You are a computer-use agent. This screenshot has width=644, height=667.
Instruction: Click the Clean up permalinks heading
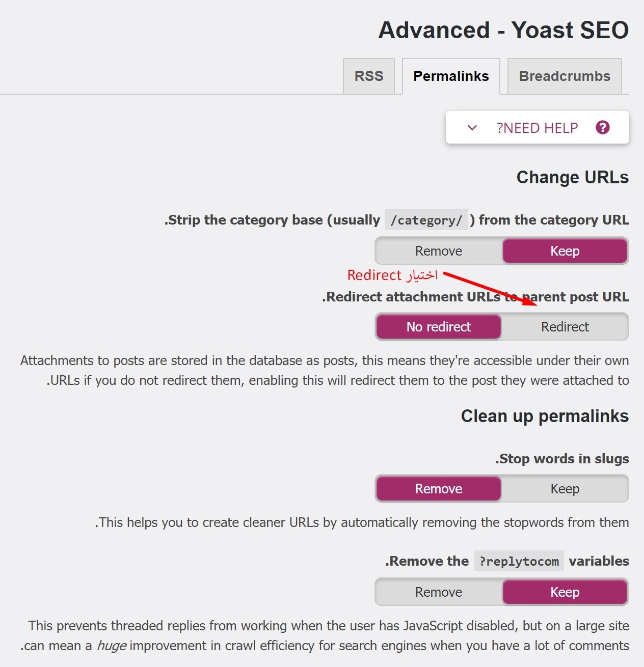[545, 416]
